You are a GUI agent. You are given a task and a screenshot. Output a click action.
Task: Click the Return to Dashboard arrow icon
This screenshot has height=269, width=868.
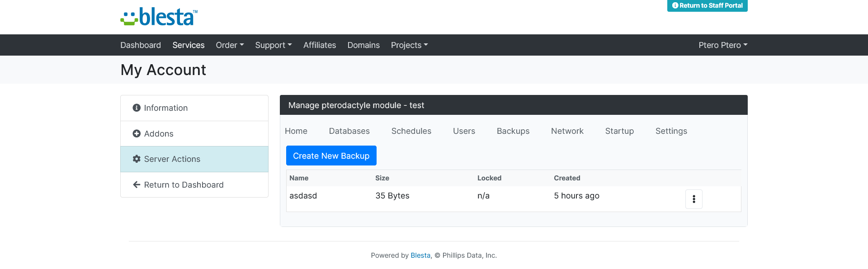click(137, 184)
